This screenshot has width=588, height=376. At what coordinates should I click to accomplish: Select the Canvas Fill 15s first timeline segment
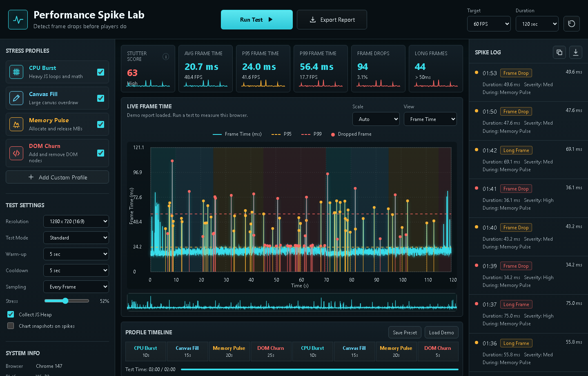(x=187, y=351)
